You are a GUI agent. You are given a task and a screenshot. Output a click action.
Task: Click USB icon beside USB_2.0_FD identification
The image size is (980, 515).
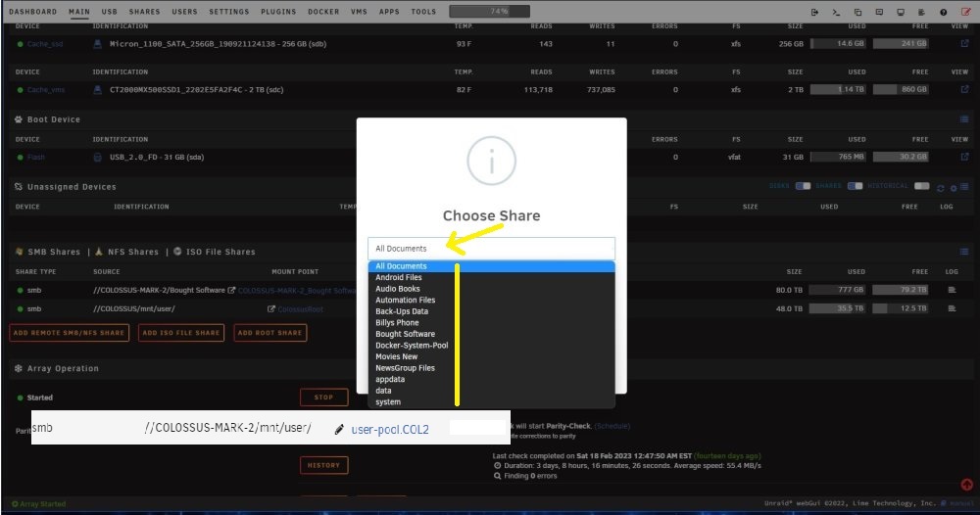click(x=97, y=157)
